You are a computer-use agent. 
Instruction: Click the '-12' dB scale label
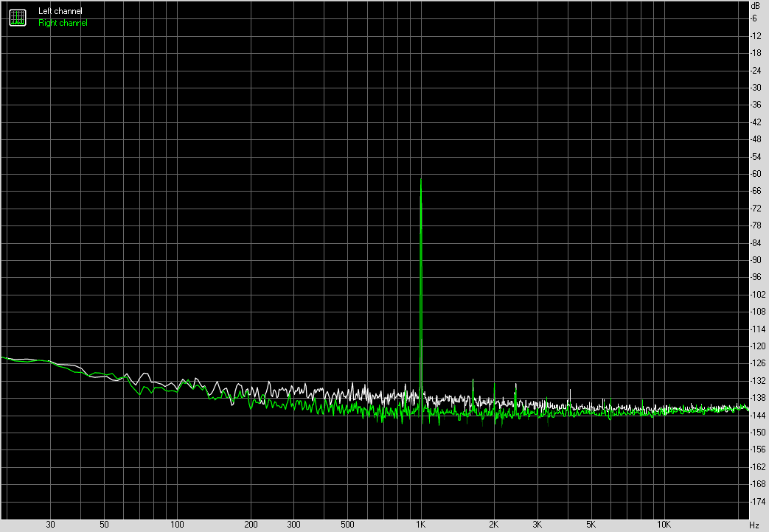(x=756, y=36)
